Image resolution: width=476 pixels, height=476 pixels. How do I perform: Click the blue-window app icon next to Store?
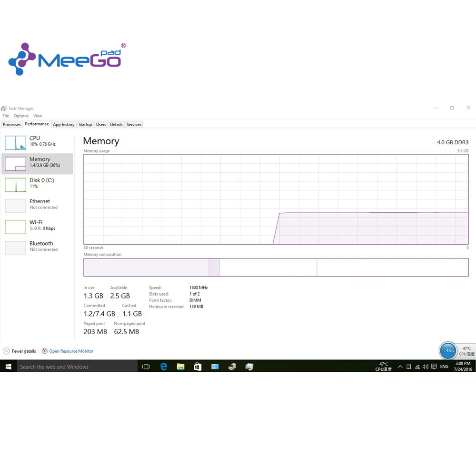click(215, 367)
